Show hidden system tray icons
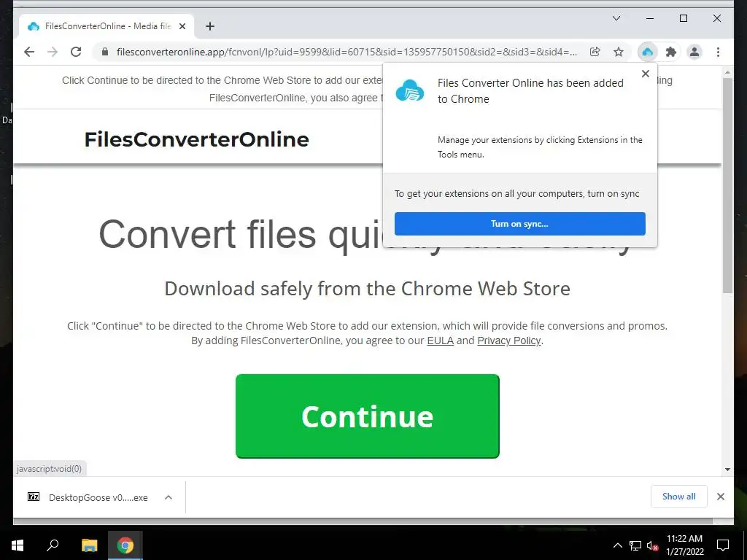The image size is (747, 560). (x=617, y=545)
